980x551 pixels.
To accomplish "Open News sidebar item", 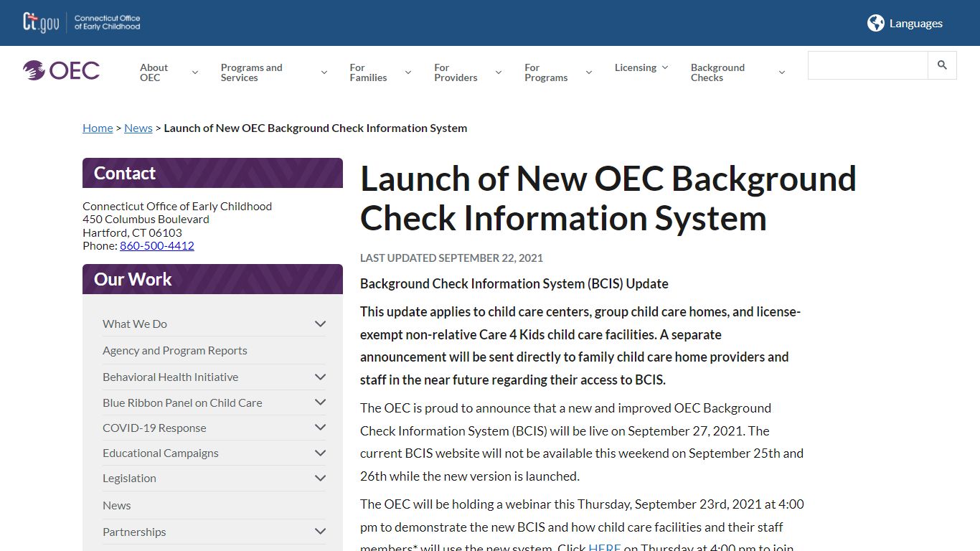I will coord(117,505).
